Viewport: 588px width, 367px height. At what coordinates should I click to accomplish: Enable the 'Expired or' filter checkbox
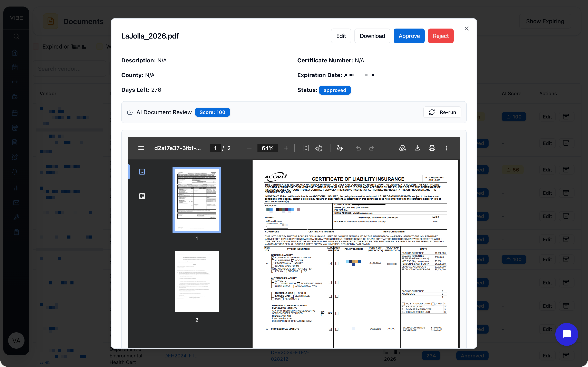(36, 46)
